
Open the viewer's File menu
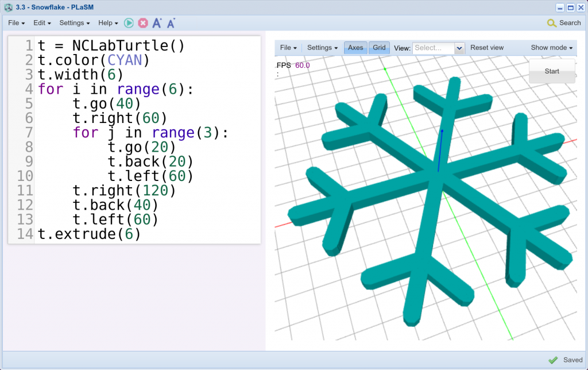pyautogui.click(x=288, y=48)
